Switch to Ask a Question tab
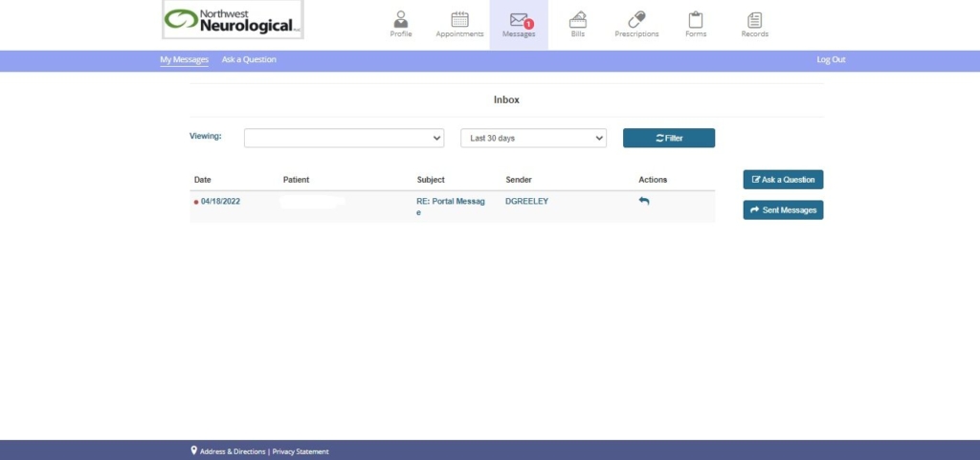Image resolution: width=980 pixels, height=460 pixels. point(249,59)
